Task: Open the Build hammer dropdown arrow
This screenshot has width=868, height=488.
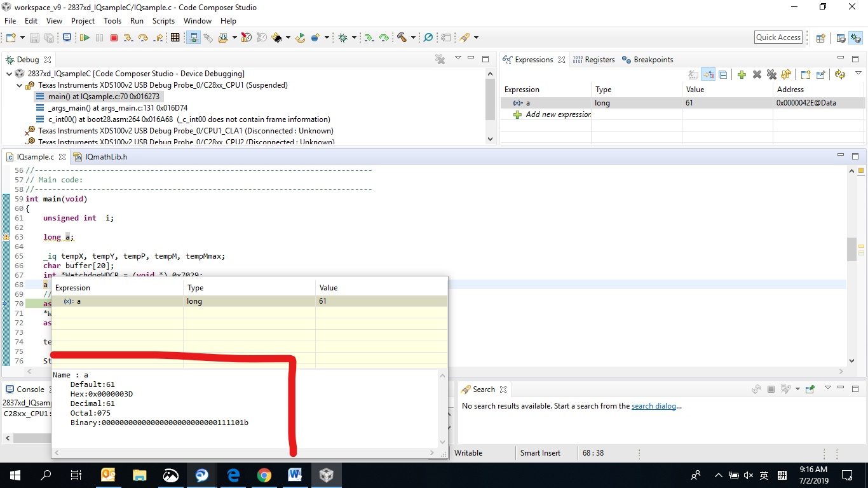Action: click(x=412, y=38)
